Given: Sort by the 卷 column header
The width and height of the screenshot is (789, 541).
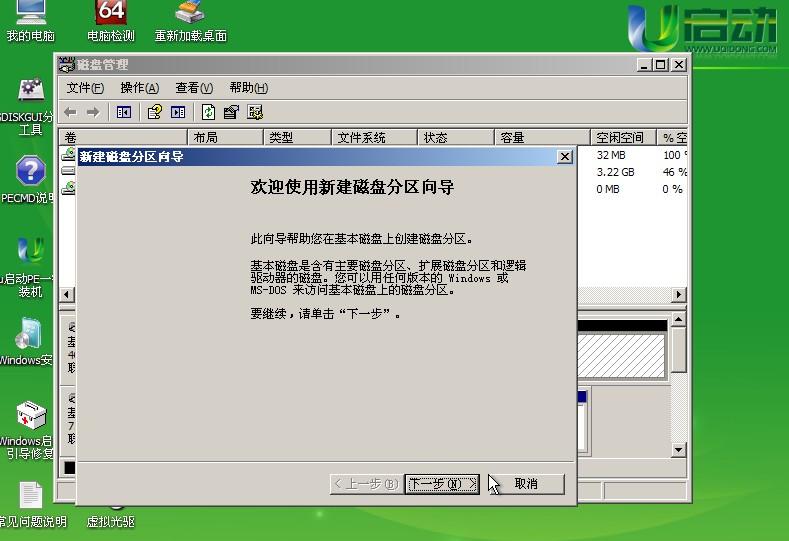Looking at the screenshot, I should (x=123, y=137).
